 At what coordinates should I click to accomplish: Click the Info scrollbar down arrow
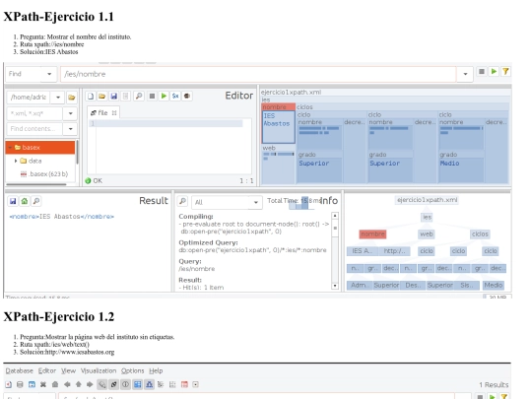coord(335,286)
